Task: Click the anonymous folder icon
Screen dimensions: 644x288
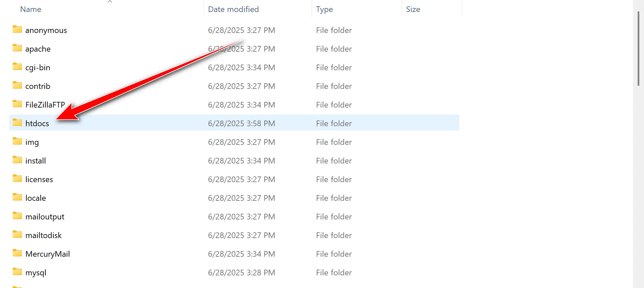Action: click(17, 30)
